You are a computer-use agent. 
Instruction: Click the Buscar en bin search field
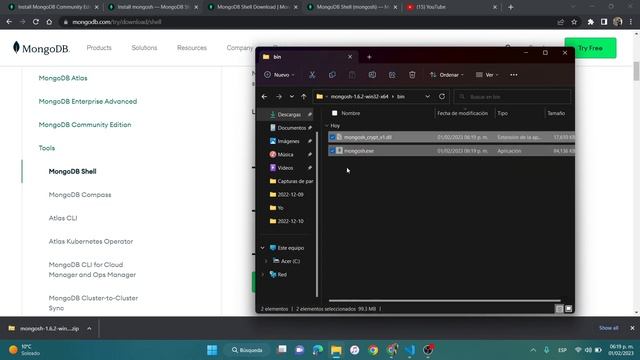pos(512,97)
